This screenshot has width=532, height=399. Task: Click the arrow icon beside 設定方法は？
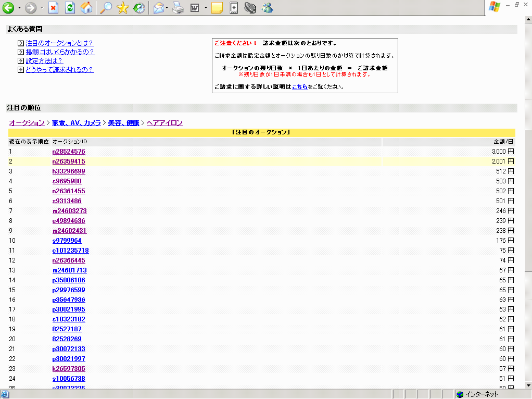pos(21,61)
